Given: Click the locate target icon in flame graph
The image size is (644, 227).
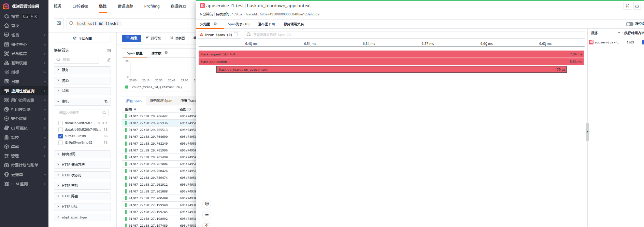Looking at the screenshot, I should (x=207, y=204).
